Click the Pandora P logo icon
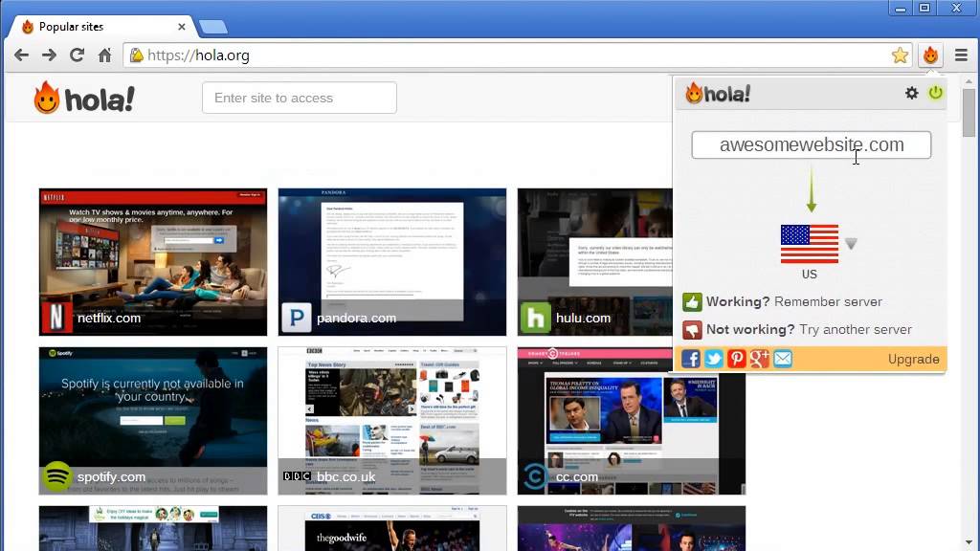 (297, 318)
